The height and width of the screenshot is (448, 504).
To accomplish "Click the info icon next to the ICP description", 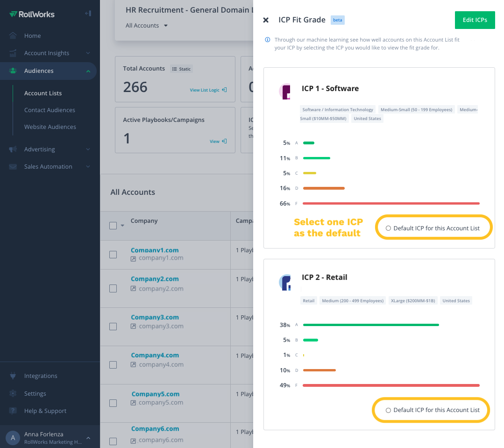I will click(266, 39).
